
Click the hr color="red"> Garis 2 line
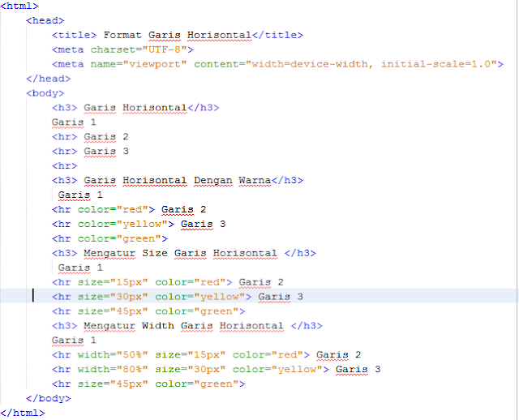point(129,209)
